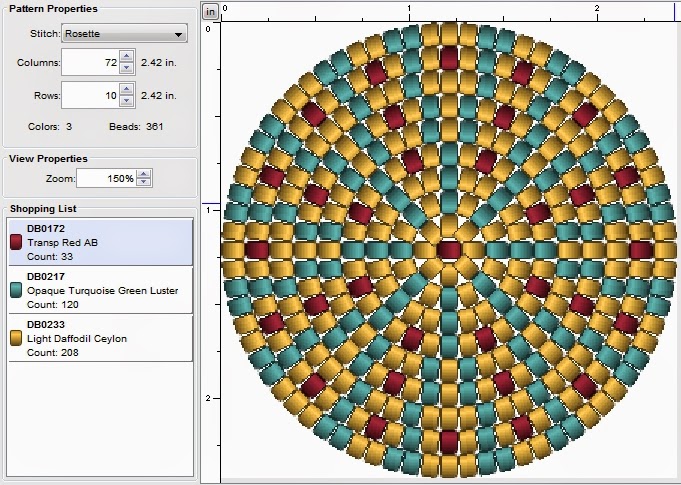Image resolution: width=681 pixels, height=485 pixels.
Task: Click 'Count: 33' text in shopping list
Action: [50, 257]
